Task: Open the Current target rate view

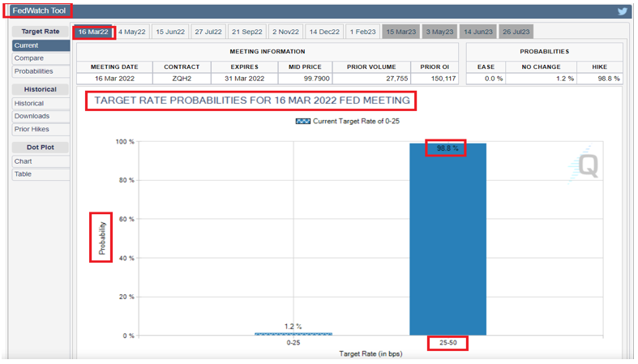Action: click(x=41, y=45)
